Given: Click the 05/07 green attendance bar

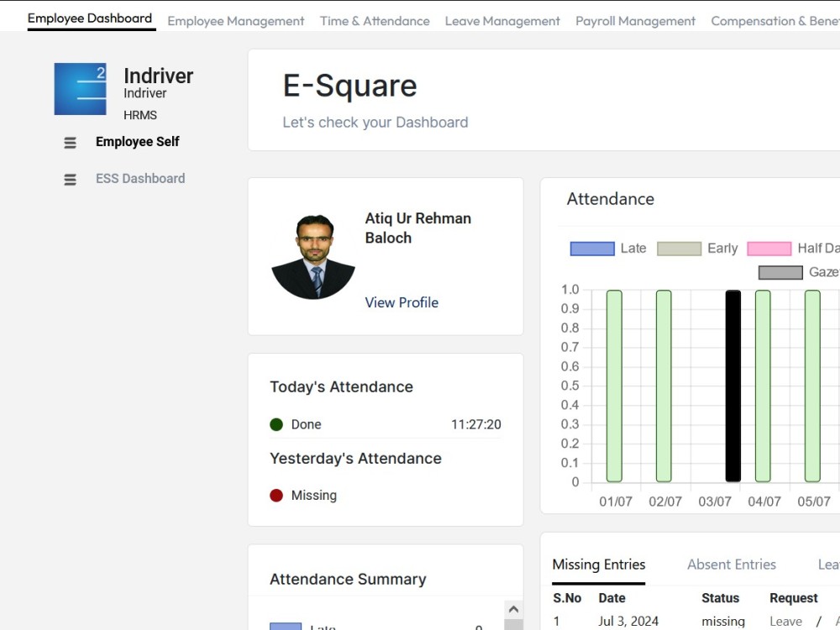Looking at the screenshot, I should [x=812, y=386].
